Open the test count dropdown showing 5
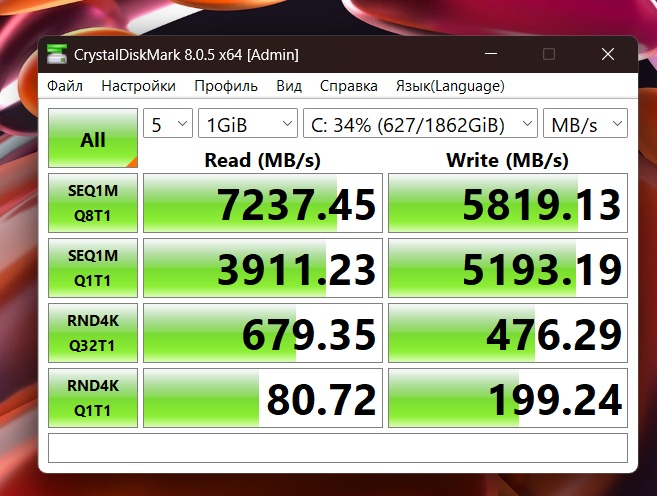 (x=168, y=123)
